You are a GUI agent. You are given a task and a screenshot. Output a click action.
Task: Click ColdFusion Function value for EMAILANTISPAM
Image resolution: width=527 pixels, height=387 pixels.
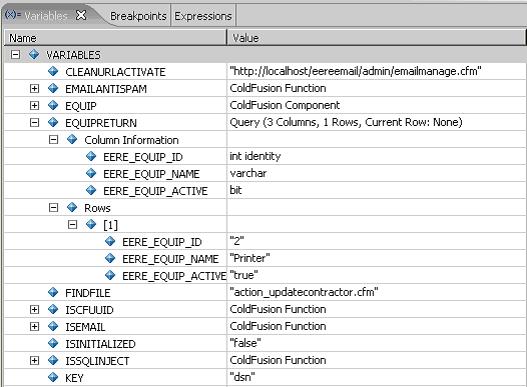pyautogui.click(x=278, y=88)
